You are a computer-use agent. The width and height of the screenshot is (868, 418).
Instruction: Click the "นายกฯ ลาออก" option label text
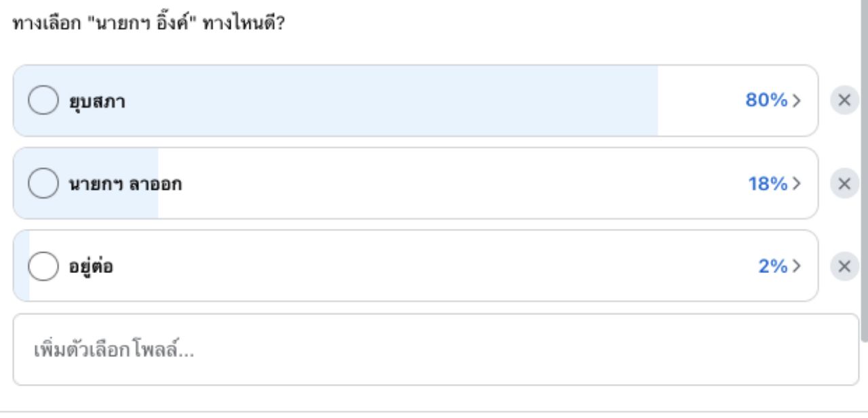(x=125, y=184)
